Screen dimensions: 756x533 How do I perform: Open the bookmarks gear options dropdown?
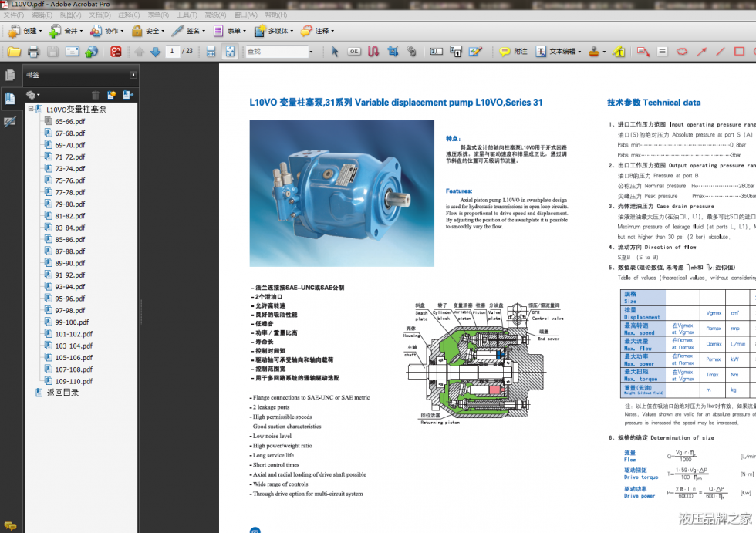pyautogui.click(x=32, y=95)
